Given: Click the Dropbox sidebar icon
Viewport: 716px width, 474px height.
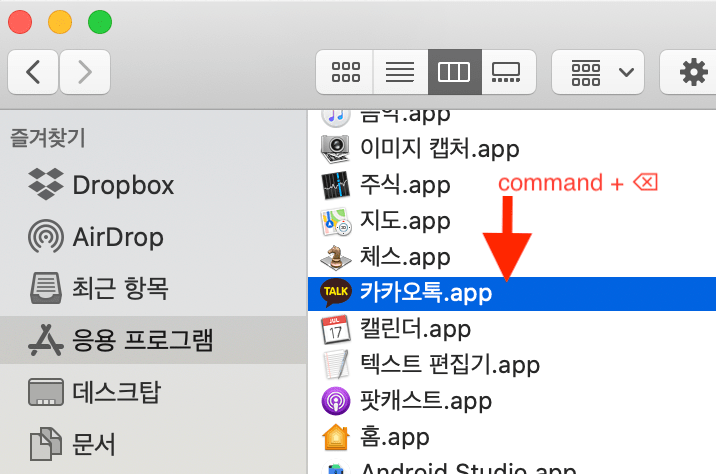Looking at the screenshot, I should [x=46, y=184].
